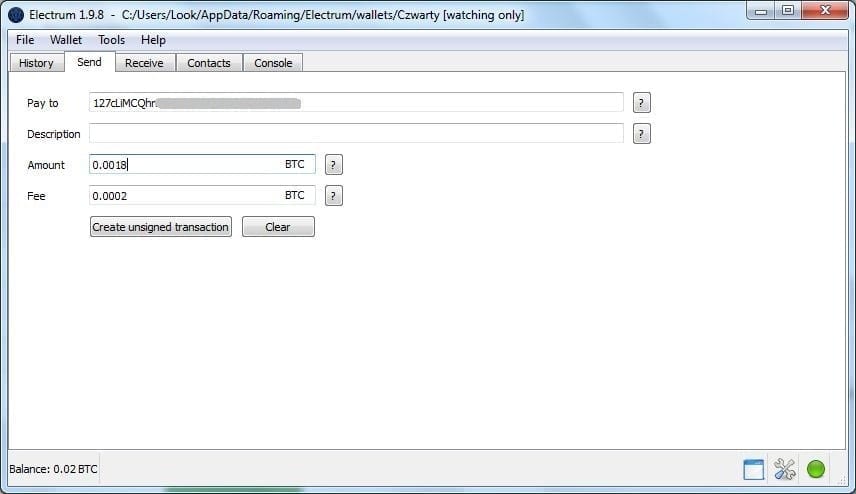Minimize the Electrum window
The width and height of the screenshot is (856, 494).
[761, 11]
